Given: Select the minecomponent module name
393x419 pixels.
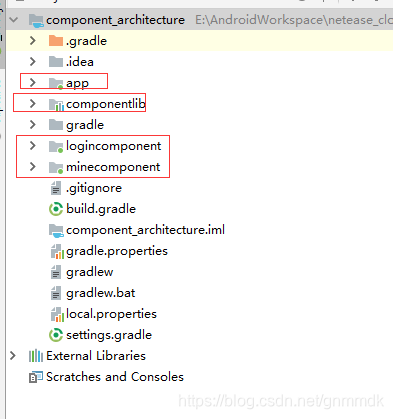Looking at the screenshot, I should tap(113, 167).
